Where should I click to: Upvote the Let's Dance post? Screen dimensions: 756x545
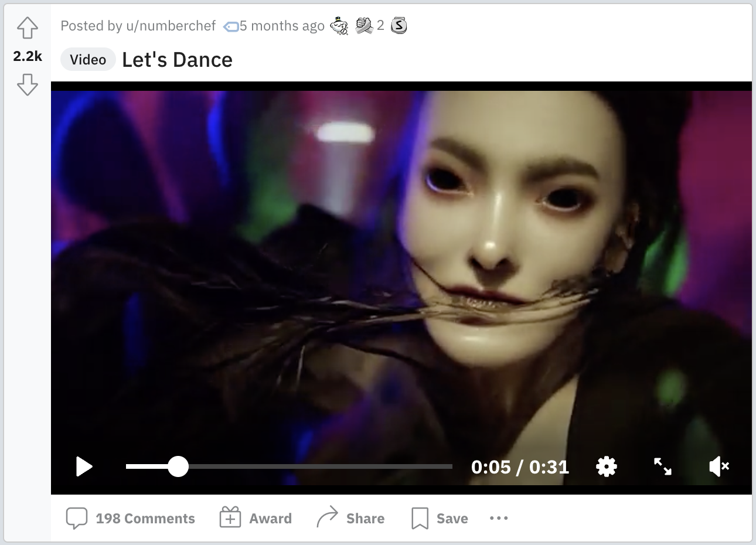pyautogui.click(x=28, y=28)
